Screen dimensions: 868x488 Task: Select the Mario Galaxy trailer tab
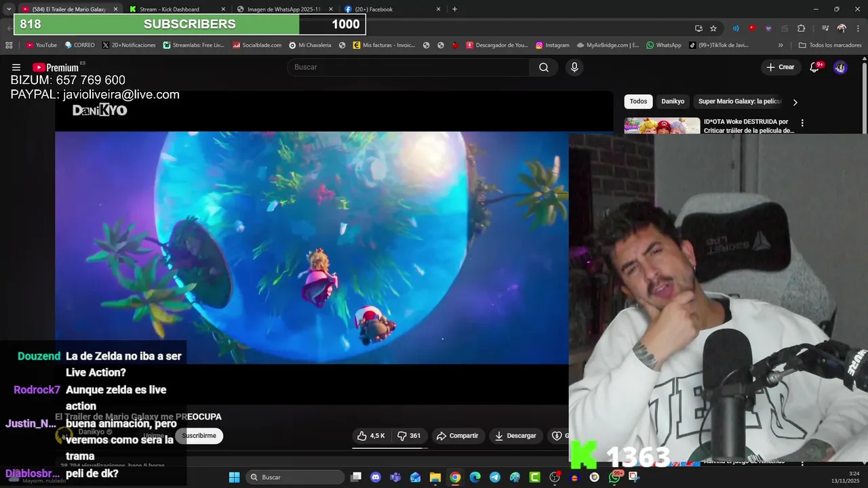coord(70,9)
